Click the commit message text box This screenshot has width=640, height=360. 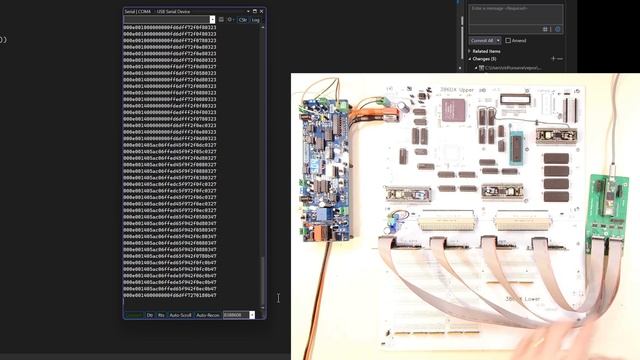pos(516,15)
